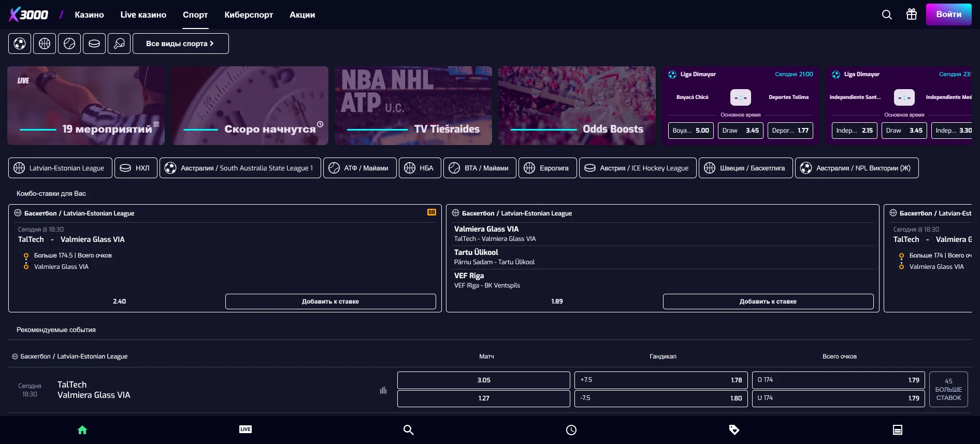The image size is (980, 444).
Task: Click the Войти login button
Action: pos(948,15)
